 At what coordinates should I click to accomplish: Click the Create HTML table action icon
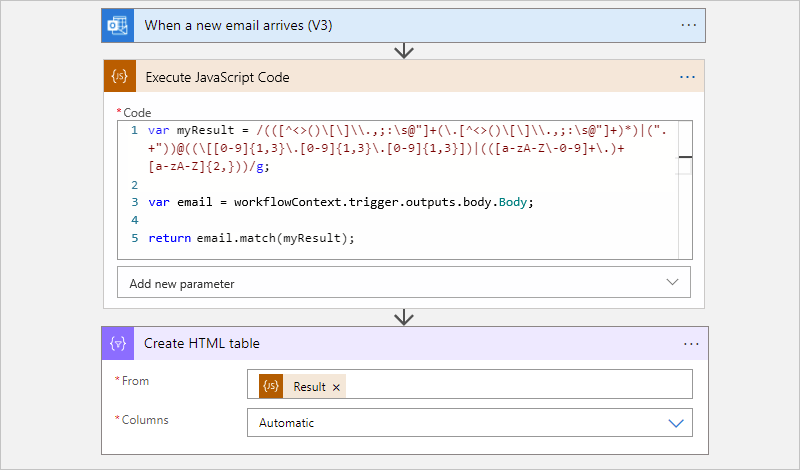click(x=118, y=343)
